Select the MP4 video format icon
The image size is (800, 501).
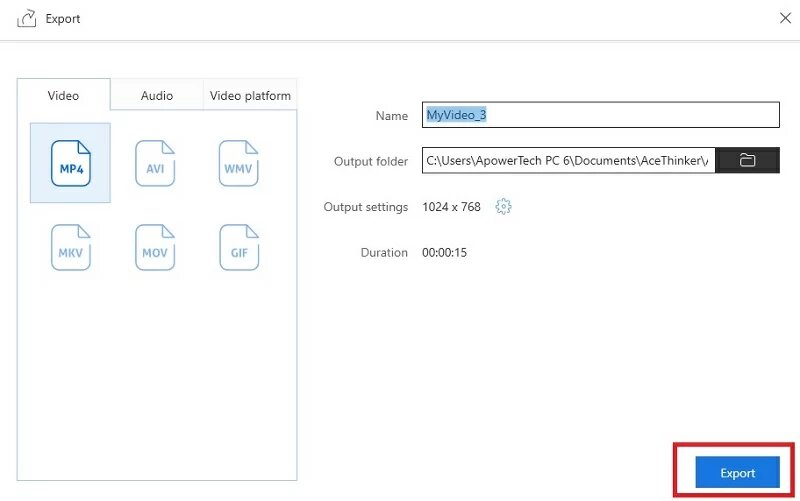tap(71, 163)
